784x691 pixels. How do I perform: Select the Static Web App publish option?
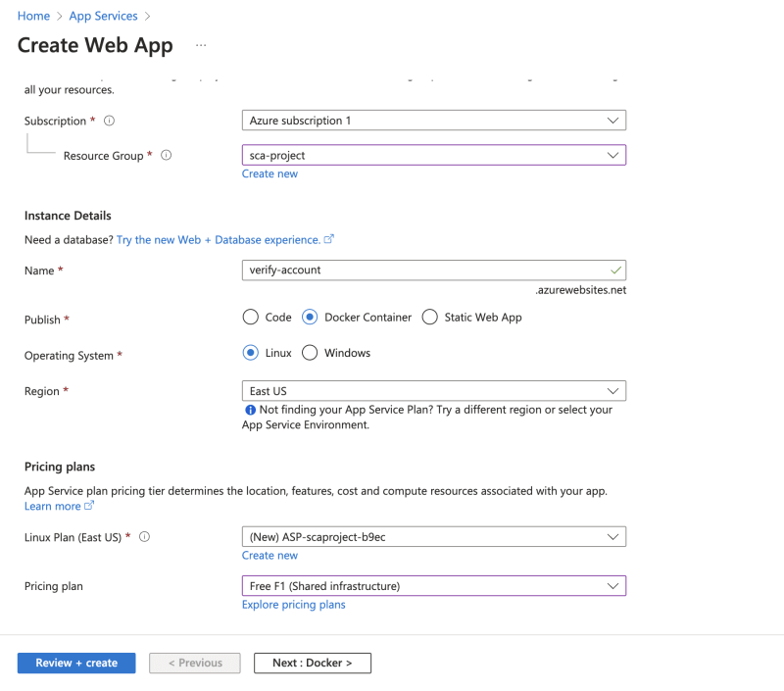pyautogui.click(x=429, y=317)
